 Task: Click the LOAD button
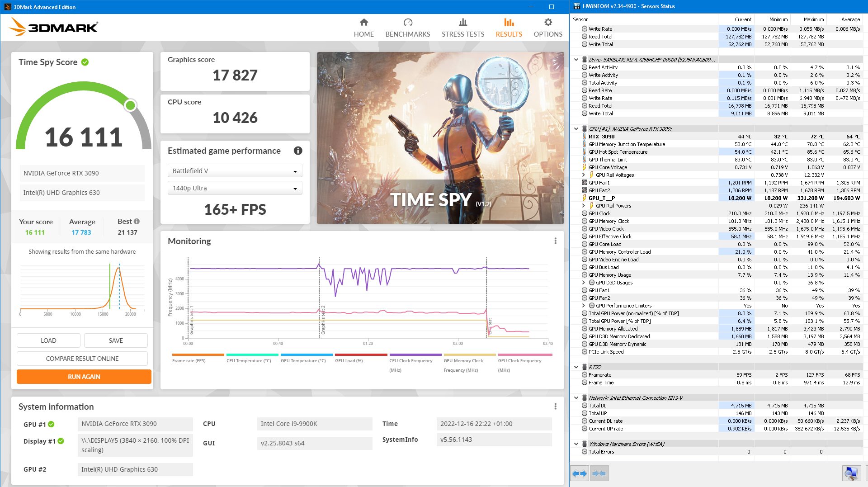[x=48, y=340]
